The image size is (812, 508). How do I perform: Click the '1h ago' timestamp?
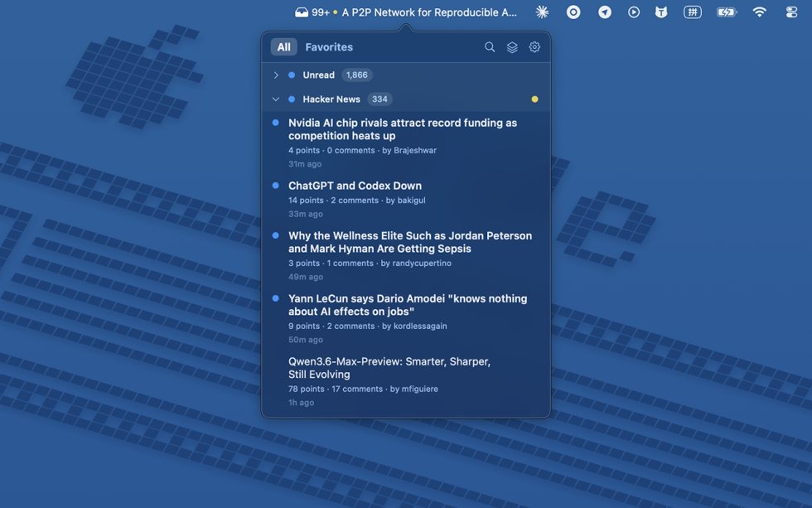tap(301, 403)
